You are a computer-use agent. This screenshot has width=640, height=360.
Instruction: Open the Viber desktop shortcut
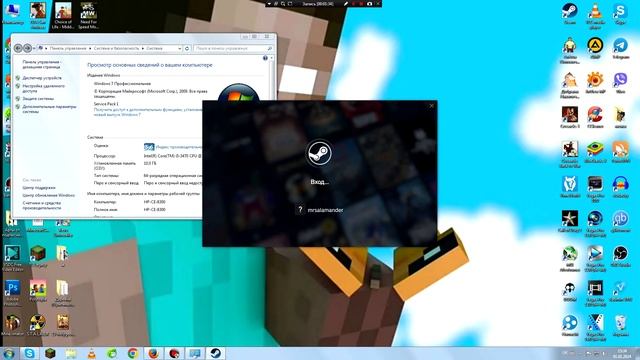pyautogui.click(x=620, y=83)
